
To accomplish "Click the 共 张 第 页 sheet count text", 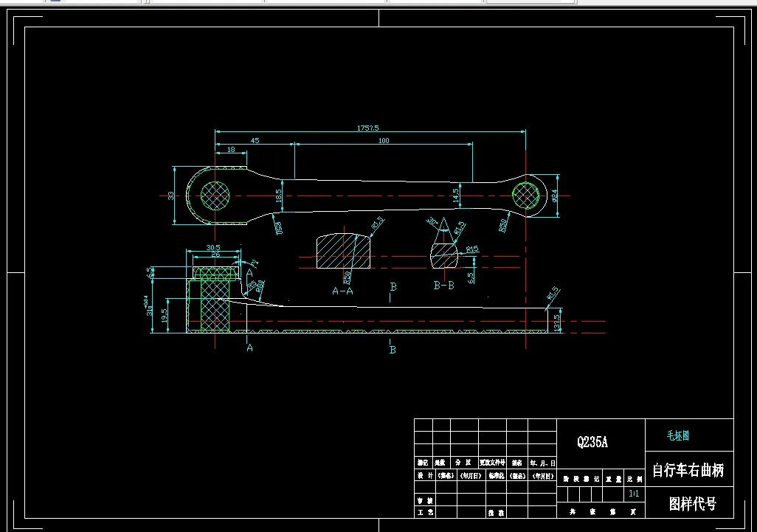I will point(601,512).
